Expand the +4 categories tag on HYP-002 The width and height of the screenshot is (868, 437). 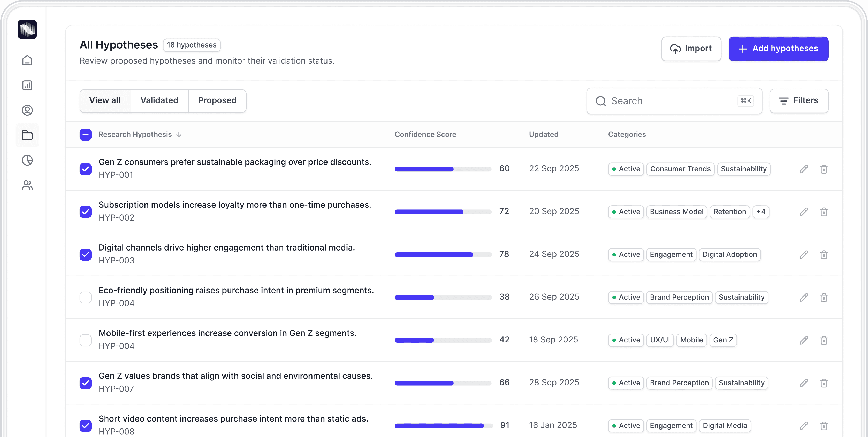(760, 212)
